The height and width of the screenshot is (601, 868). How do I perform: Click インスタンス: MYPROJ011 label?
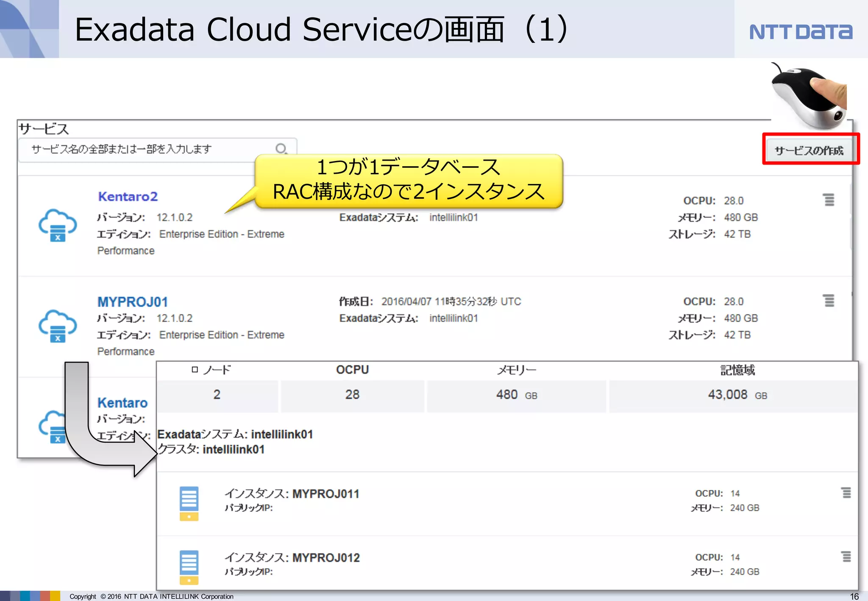coord(292,494)
